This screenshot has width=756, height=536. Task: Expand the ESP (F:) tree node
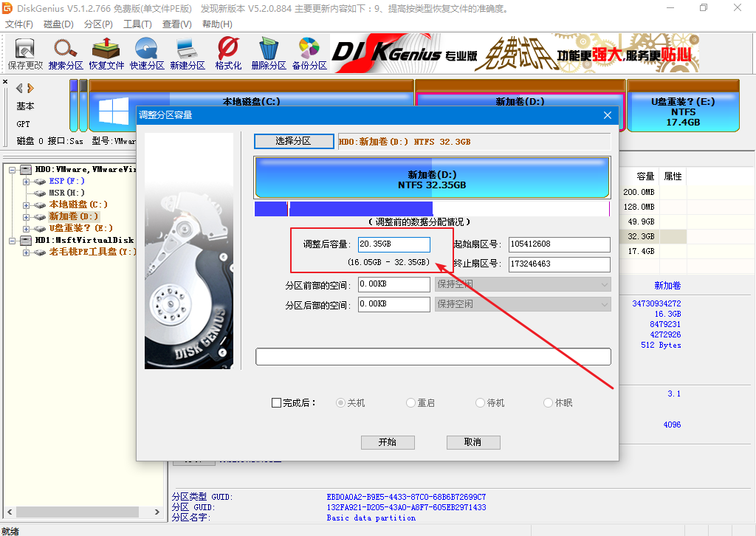(x=26, y=182)
